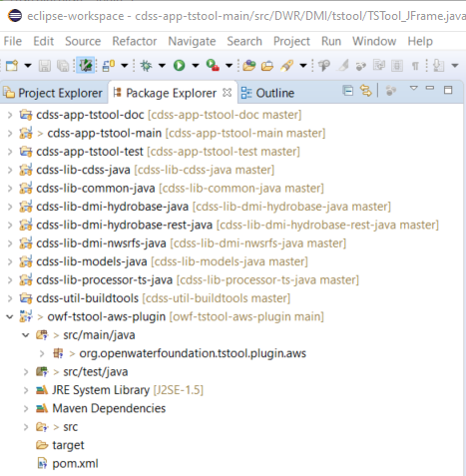Open the Window menu
This screenshot has height=476, width=466.
pyautogui.click(x=374, y=41)
